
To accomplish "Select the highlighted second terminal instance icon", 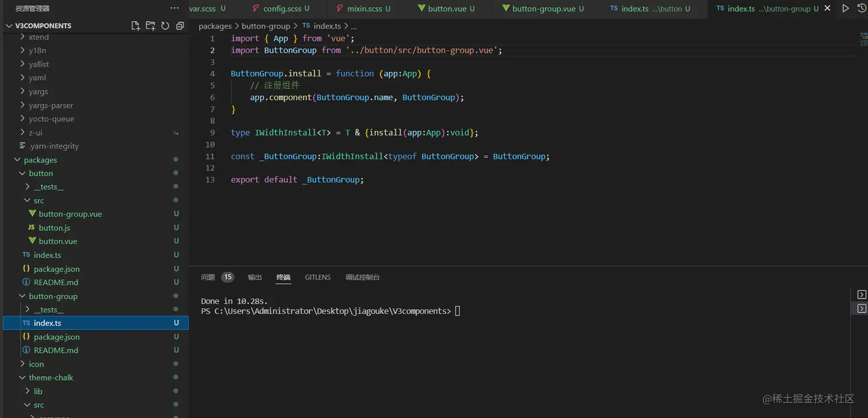I will [x=862, y=308].
